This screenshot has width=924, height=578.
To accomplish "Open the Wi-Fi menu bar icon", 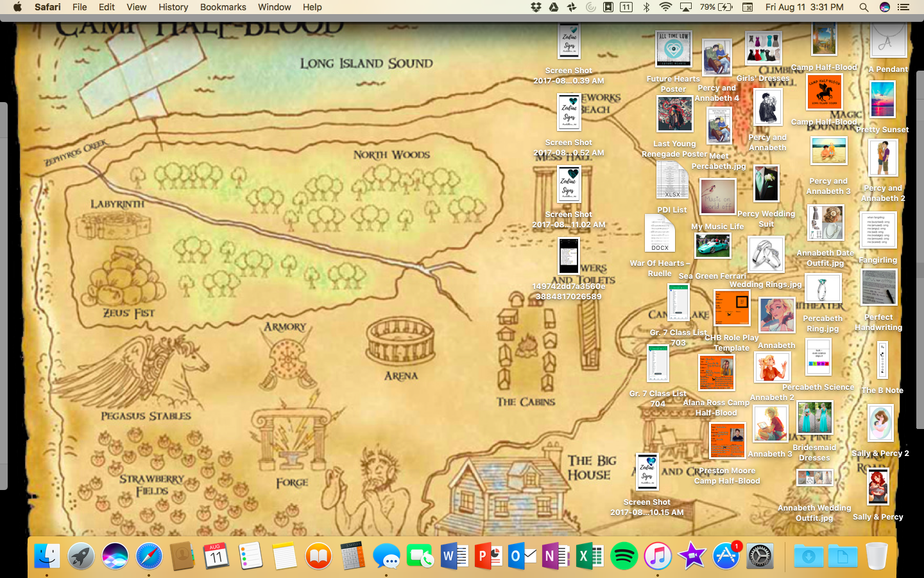I will coord(665,7).
